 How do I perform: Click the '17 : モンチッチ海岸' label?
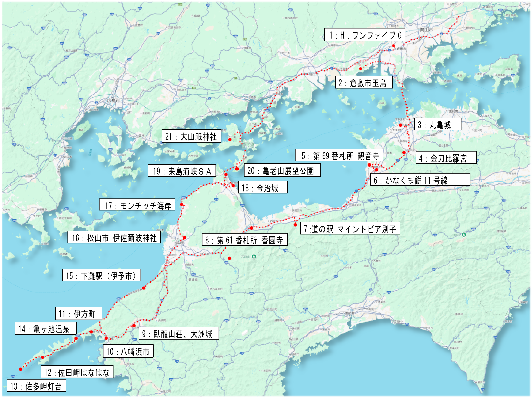pyautogui.click(x=137, y=205)
